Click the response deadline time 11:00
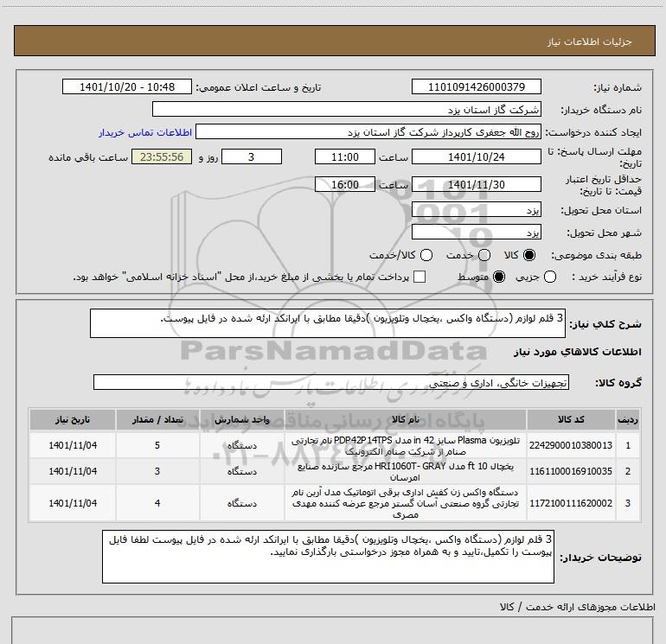666x644 pixels. (345, 156)
